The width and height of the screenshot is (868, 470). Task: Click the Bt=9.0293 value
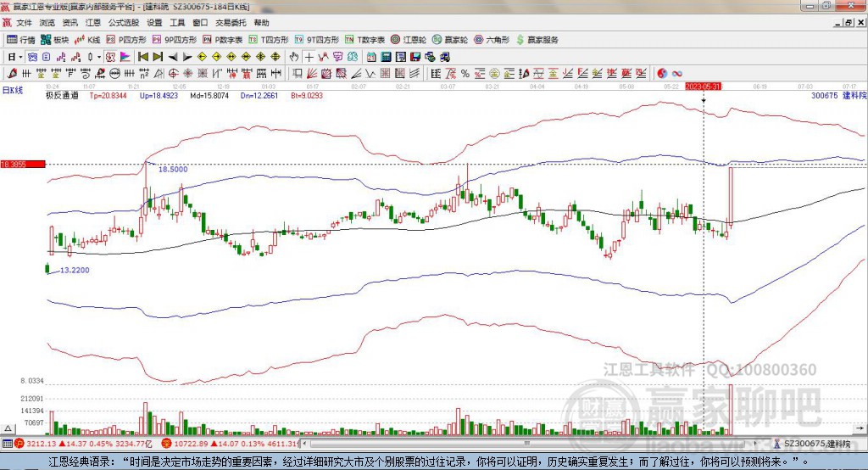(307, 95)
